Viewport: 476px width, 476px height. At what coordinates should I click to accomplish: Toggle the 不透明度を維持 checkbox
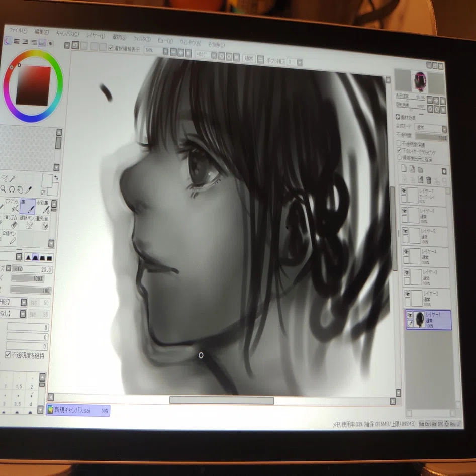pos(8,354)
